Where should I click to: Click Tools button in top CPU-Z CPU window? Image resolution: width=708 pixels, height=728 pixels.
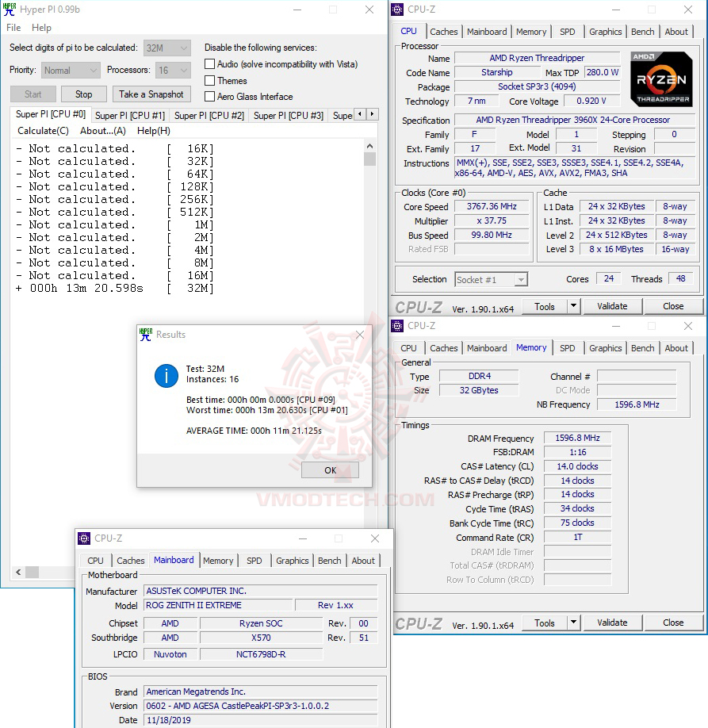pos(545,306)
